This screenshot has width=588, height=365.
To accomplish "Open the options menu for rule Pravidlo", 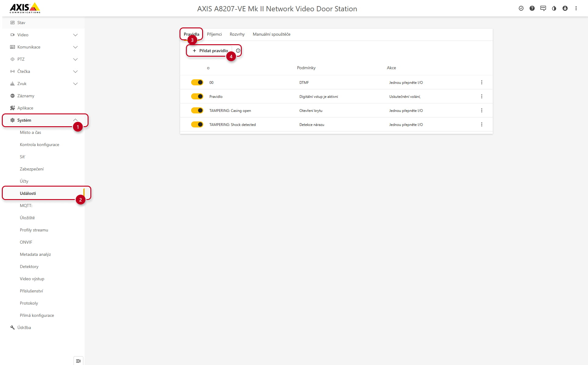I will click(x=482, y=96).
